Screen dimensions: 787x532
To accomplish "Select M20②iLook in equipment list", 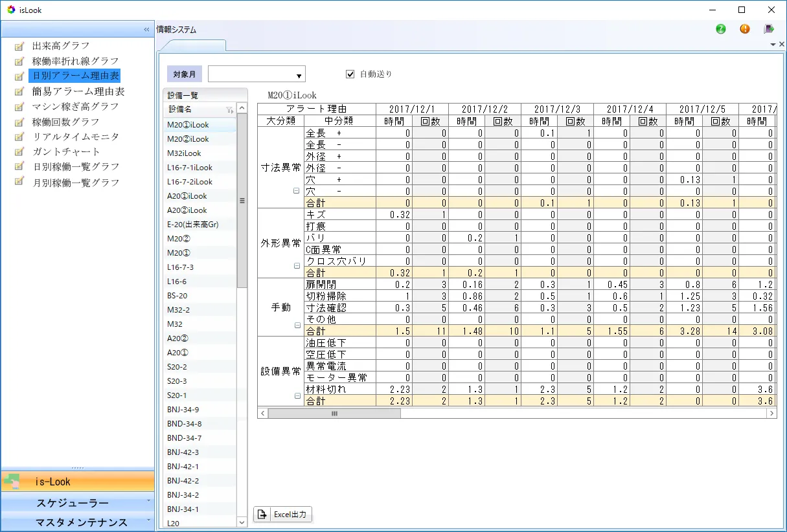I will coord(200,139).
